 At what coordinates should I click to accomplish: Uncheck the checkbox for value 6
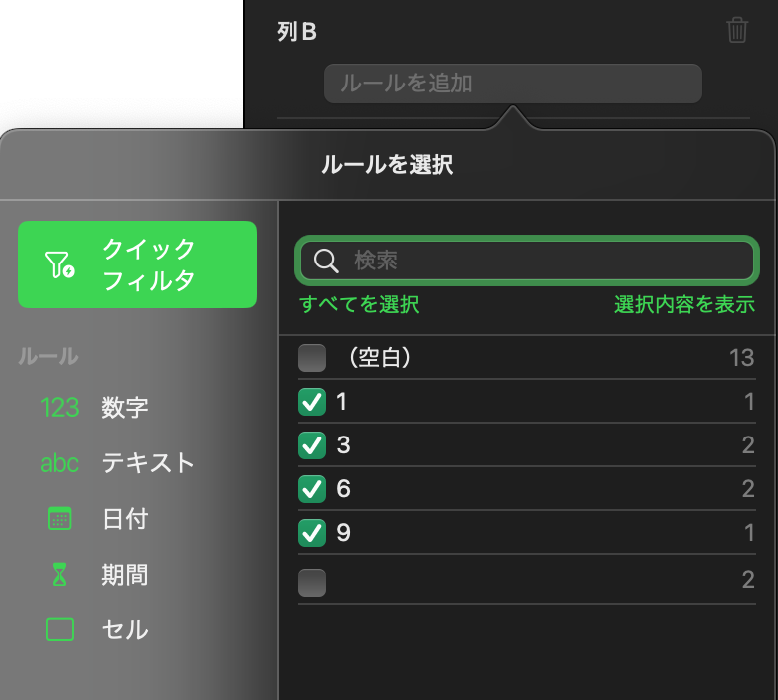pos(312,489)
